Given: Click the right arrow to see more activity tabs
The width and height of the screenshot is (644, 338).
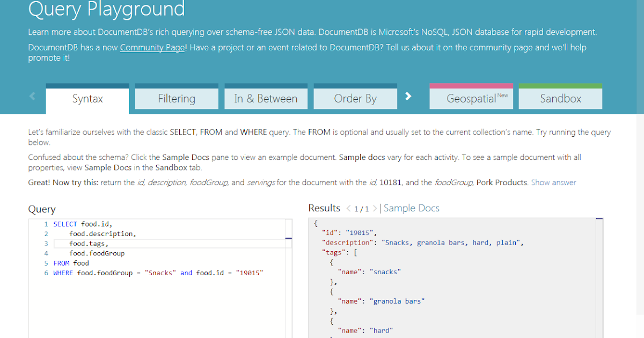Looking at the screenshot, I should tap(408, 96).
